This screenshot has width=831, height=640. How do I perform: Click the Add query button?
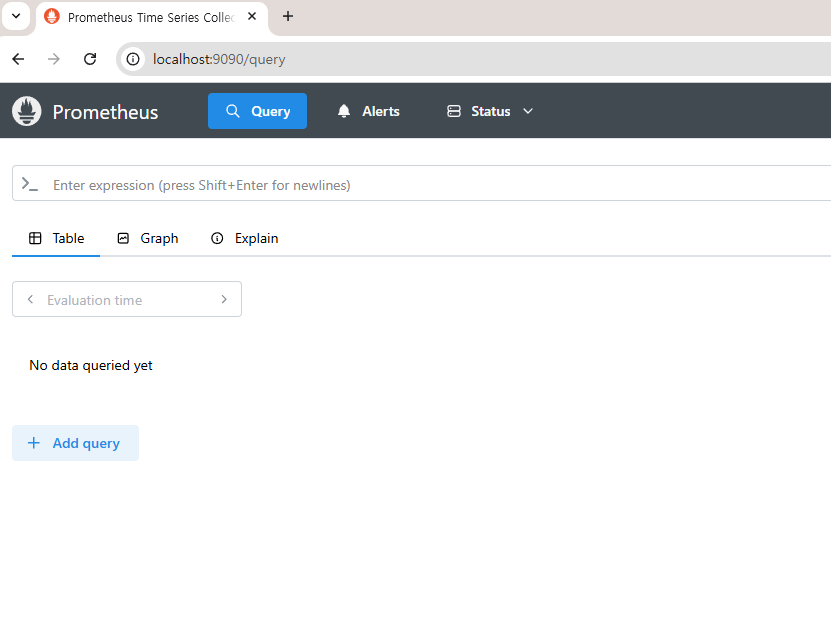[75, 443]
